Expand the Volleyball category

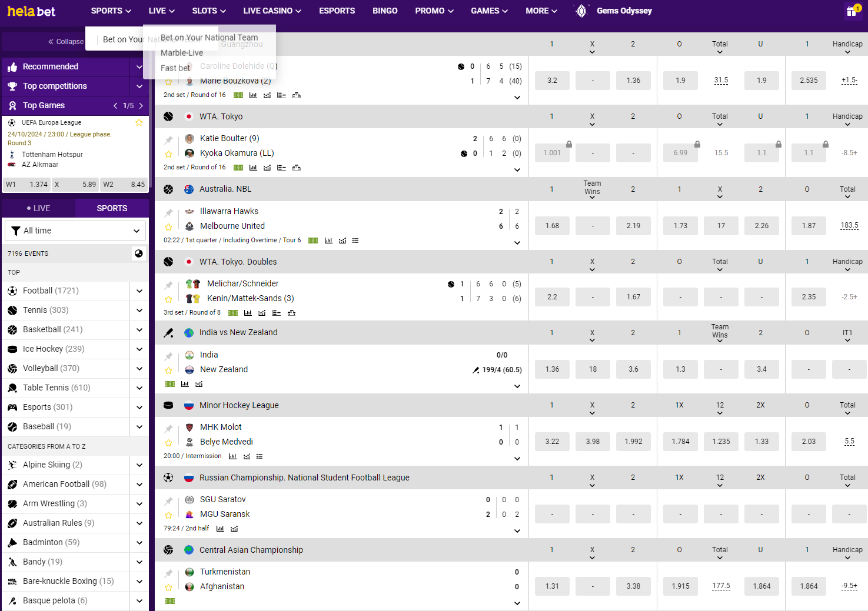click(139, 369)
